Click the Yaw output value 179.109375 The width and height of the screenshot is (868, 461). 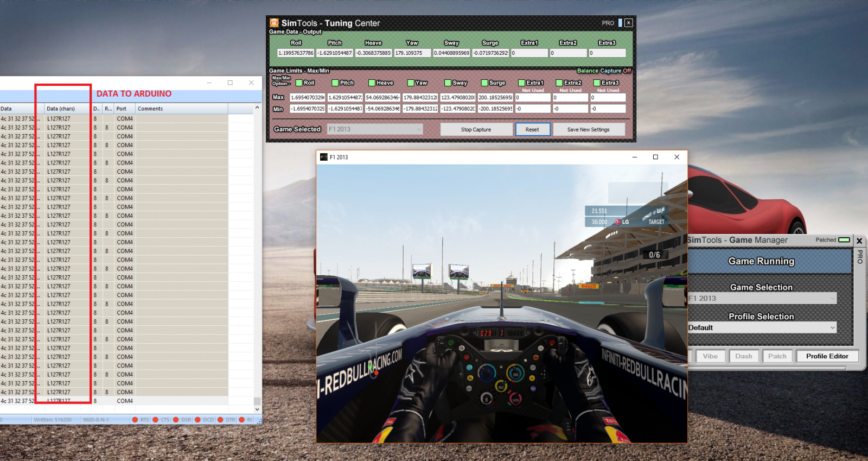pos(412,53)
